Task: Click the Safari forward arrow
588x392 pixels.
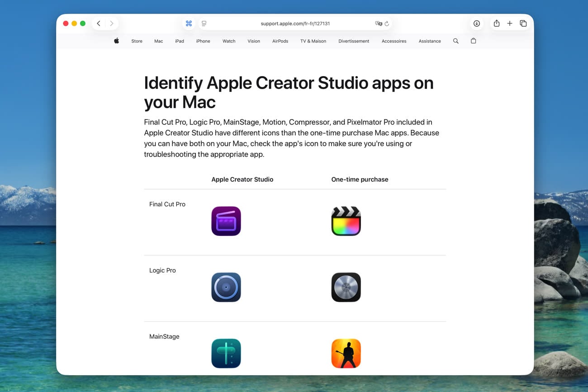Action: pos(112,24)
